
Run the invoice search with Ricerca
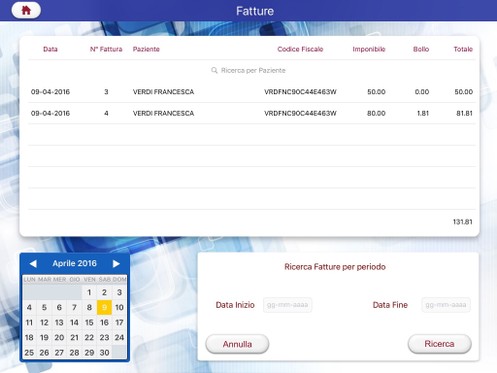pos(439,344)
